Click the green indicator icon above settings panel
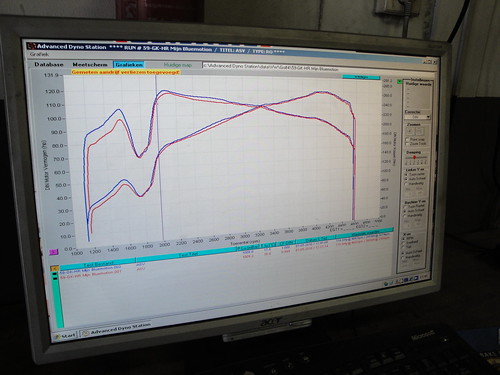500x375 pixels. [x=399, y=81]
